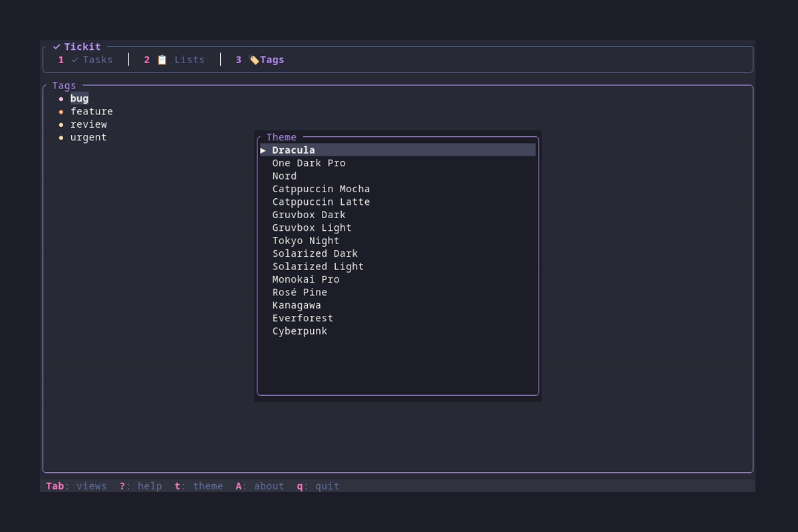Screen dimensions: 798x532
Task: Switch to the Lists tab
Action: [x=190, y=59]
